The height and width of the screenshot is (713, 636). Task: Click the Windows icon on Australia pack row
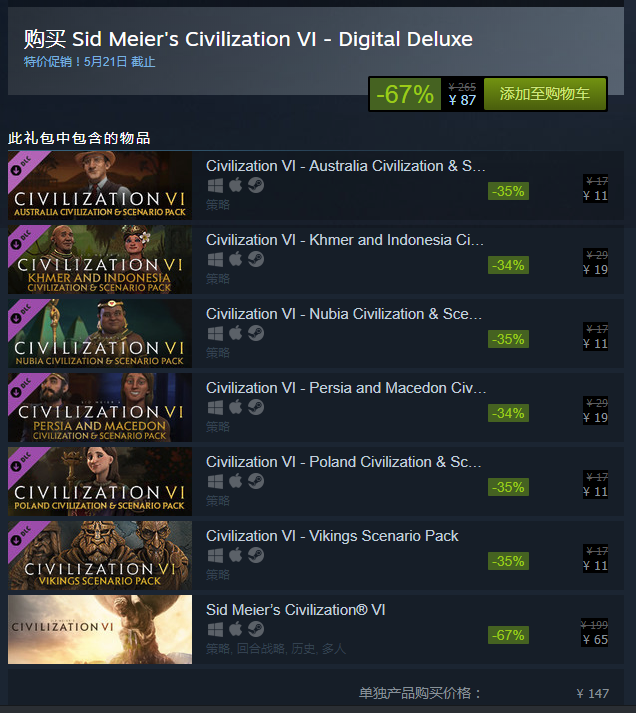215,185
